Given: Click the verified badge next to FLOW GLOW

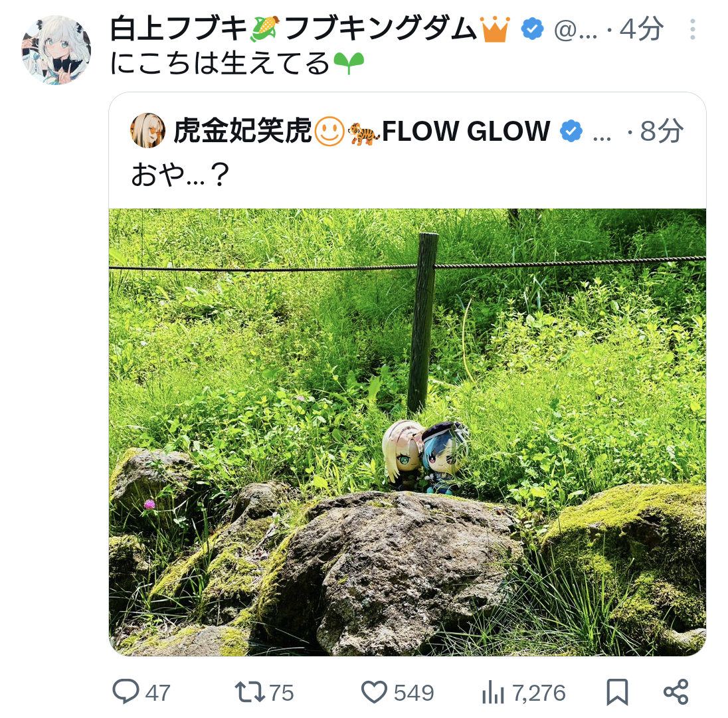Looking at the screenshot, I should tap(571, 131).
